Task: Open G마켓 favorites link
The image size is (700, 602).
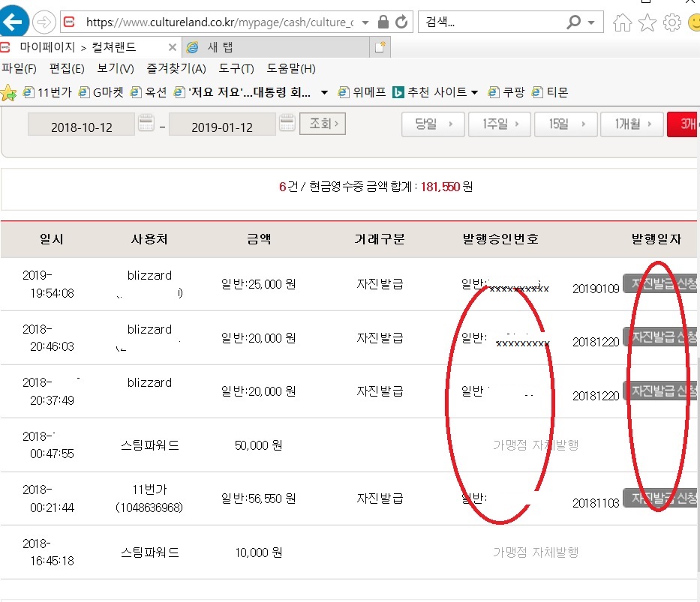Action: point(101,92)
